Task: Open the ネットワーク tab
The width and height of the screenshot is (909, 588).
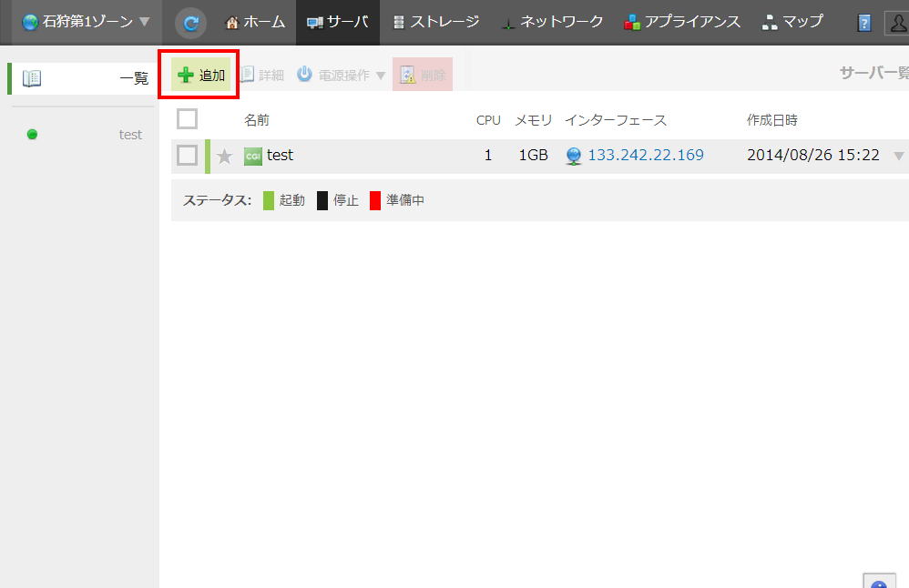Action: [552, 22]
